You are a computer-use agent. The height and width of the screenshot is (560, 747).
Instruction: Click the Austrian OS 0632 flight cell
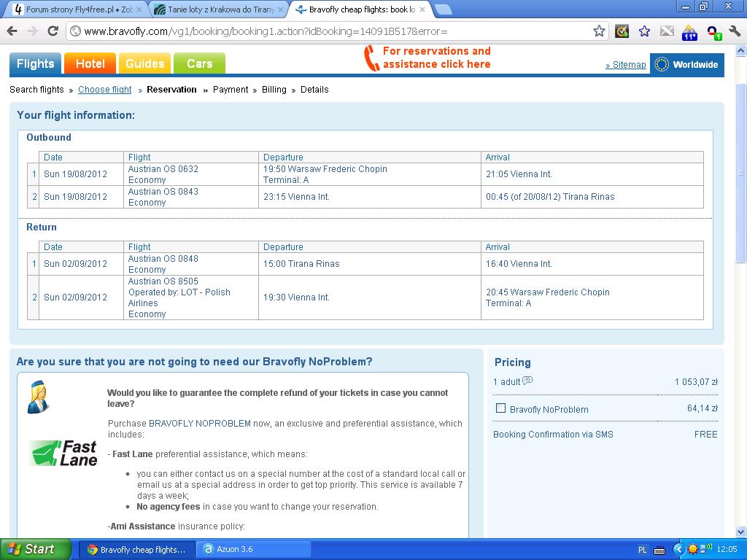pyautogui.click(x=190, y=174)
